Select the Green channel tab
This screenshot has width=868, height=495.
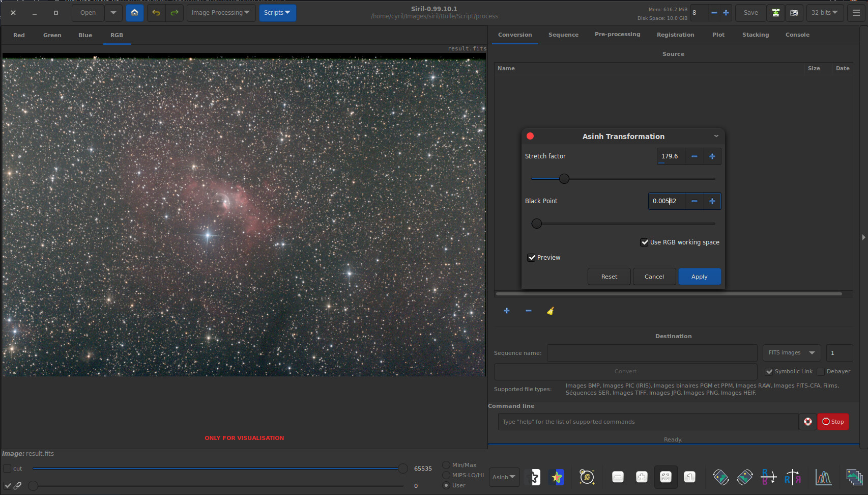52,35
